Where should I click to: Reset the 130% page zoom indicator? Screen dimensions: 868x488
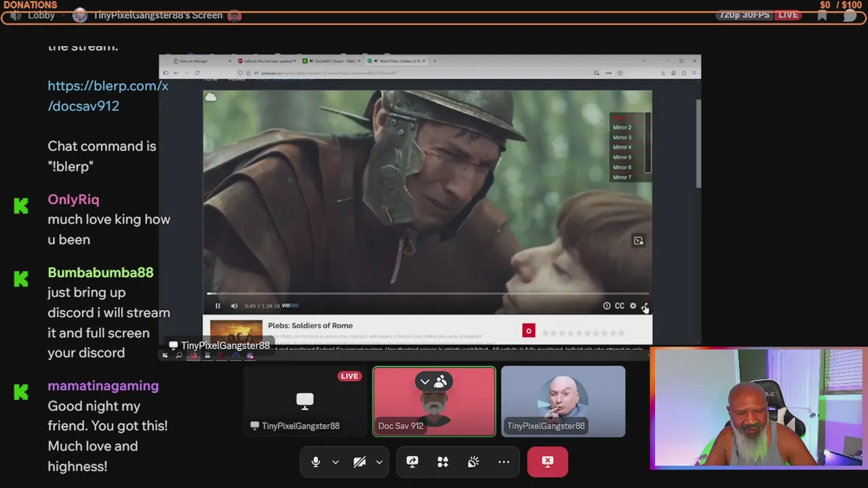pyautogui.click(x=608, y=73)
